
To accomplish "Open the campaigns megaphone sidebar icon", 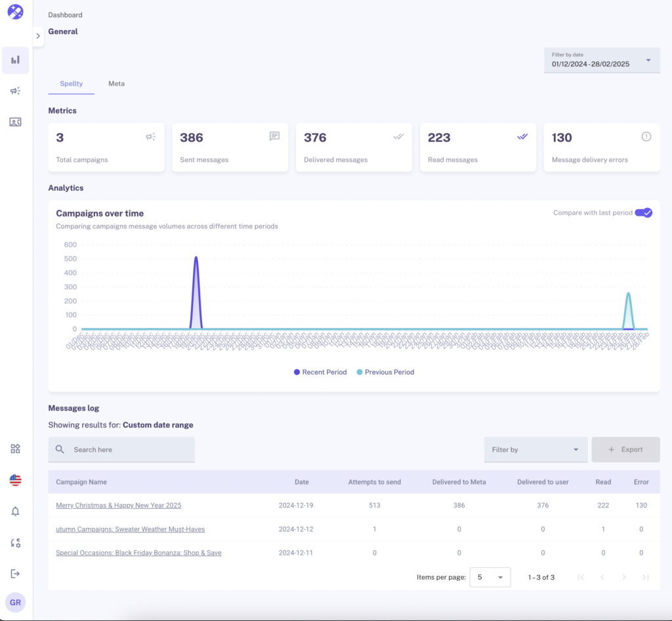I will (15, 91).
